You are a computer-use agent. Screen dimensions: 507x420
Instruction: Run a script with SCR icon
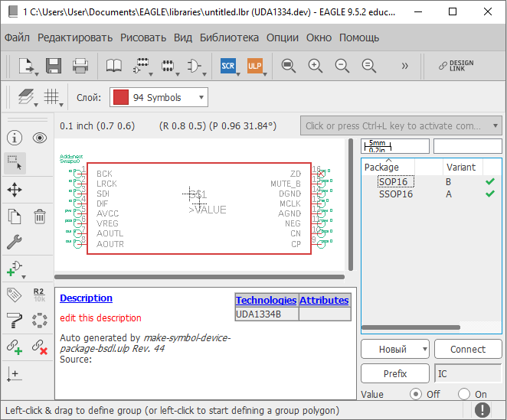(228, 66)
